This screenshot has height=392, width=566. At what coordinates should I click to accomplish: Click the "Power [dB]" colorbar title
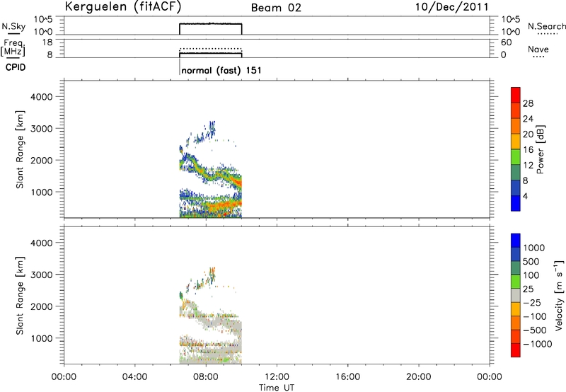pos(541,149)
